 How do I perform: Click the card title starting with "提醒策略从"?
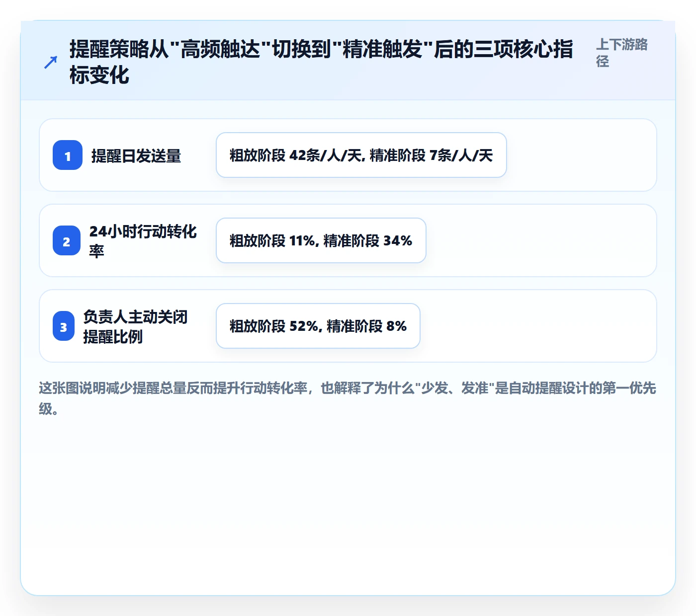tap(321, 62)
